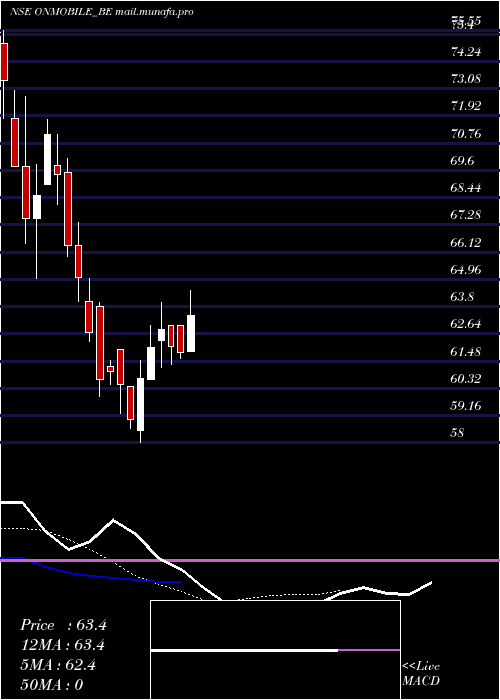Click the 58 price axis label
The width and height of the screenshot is (500, 700).
[x=458, y=433]
